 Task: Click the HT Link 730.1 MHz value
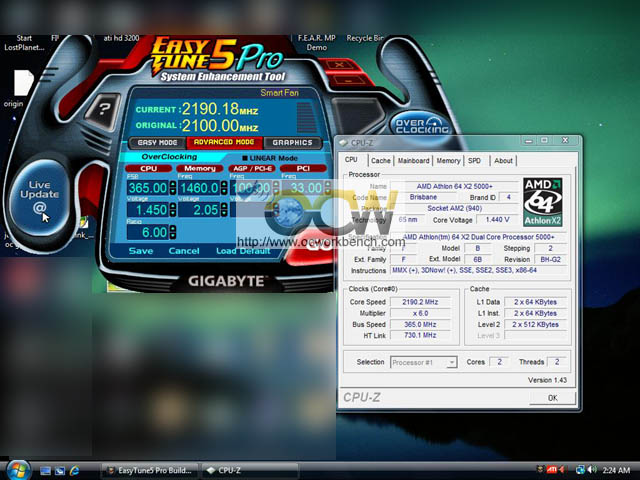tap(420, 335)
